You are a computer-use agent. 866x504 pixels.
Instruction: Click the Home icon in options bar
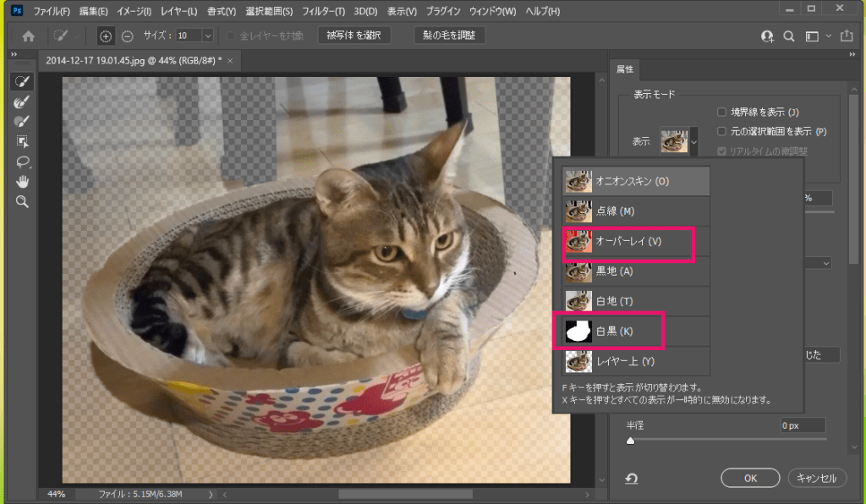click(x=29, y=36)
